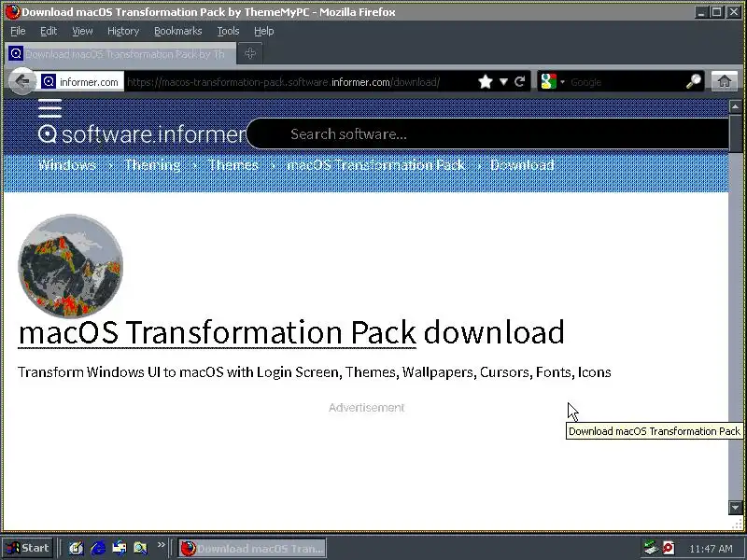The image size is (747, 560).
Task: Open the Help menu
Action: click(263, 31)
